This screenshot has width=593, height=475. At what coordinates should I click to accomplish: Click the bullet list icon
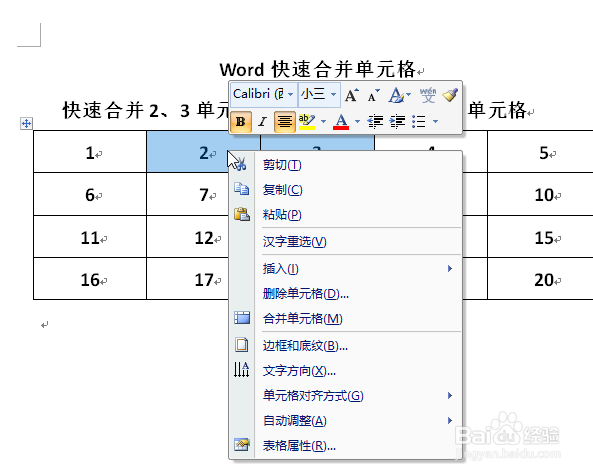point(419,122)
